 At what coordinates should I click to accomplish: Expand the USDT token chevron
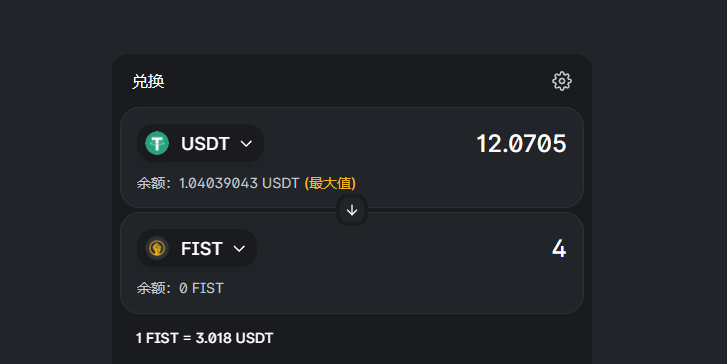pyautogui.click(x=246, y=143)
